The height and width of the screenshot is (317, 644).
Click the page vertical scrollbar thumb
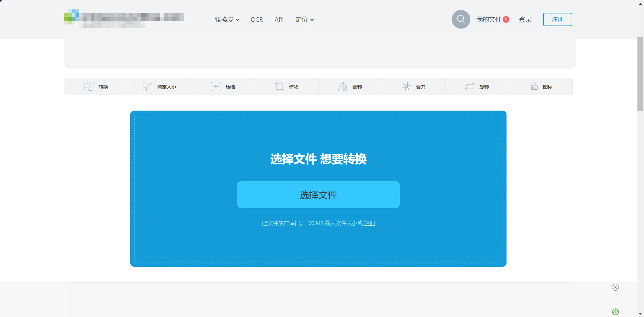(x=640, y=74)
